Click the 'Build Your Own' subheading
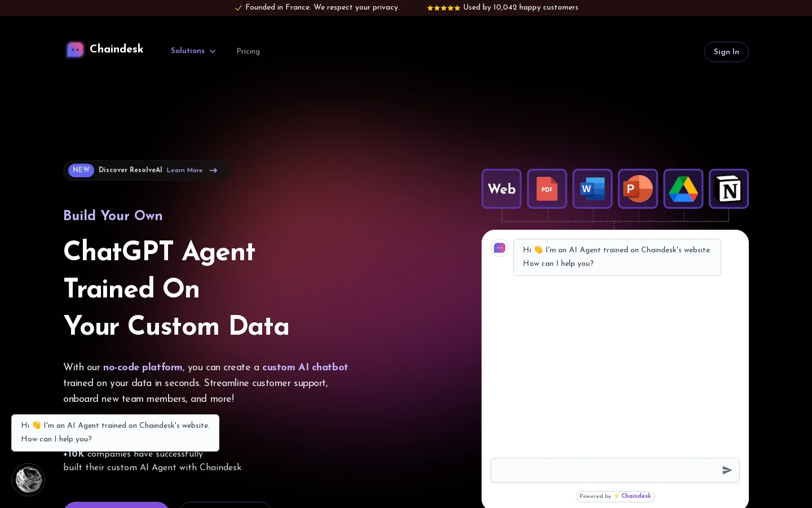Viewport: 812px width, 508px height. click(x=113, y=216)
